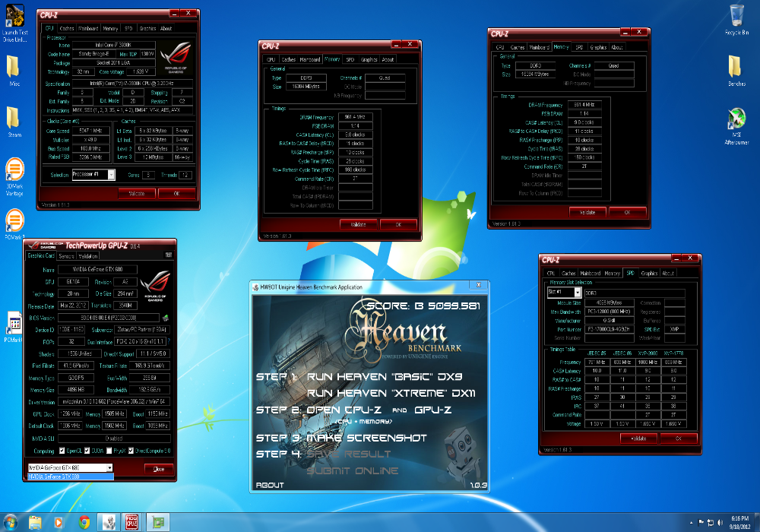Open About in Heaven benchmark app
This screenshot has height=532, width=760.
pos(270,485)
